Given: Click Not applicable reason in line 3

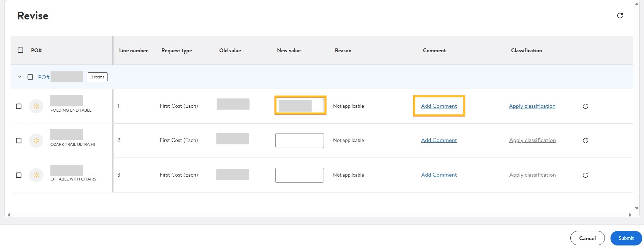Looking at the screenshot, I should tap(349, 175).
